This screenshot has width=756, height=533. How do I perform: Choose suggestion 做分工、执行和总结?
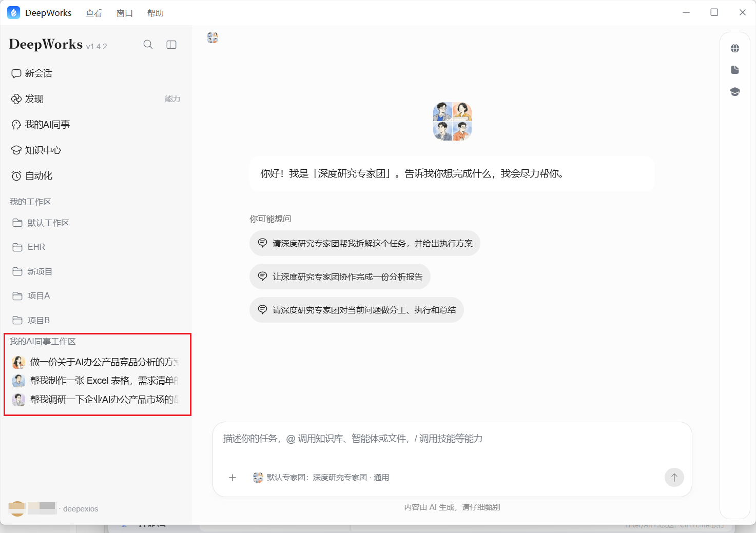357,310
